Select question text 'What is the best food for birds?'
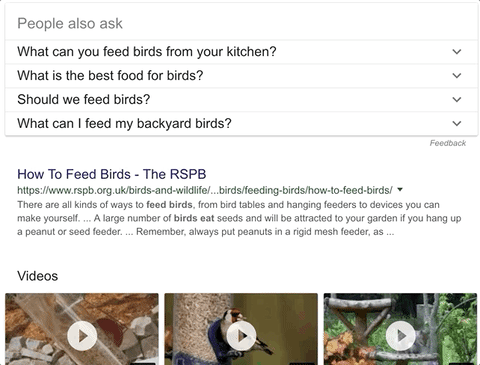The image size is (480, 365). pos(110,76)
